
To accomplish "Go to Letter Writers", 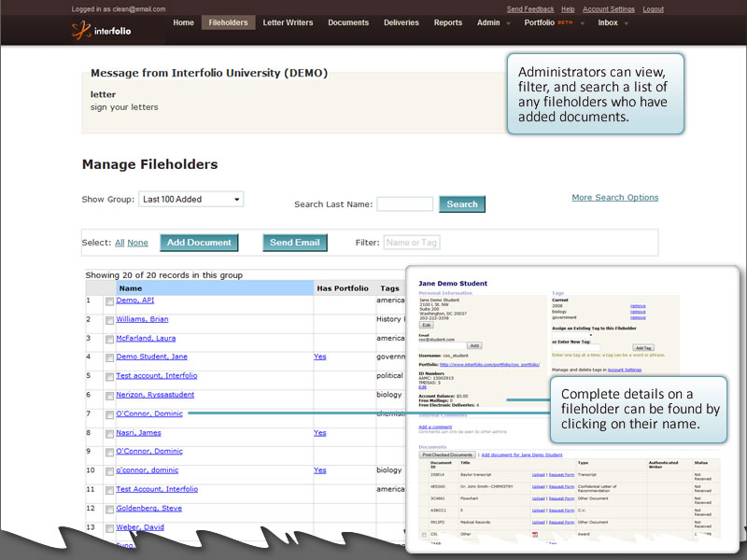I will (288, 22).
